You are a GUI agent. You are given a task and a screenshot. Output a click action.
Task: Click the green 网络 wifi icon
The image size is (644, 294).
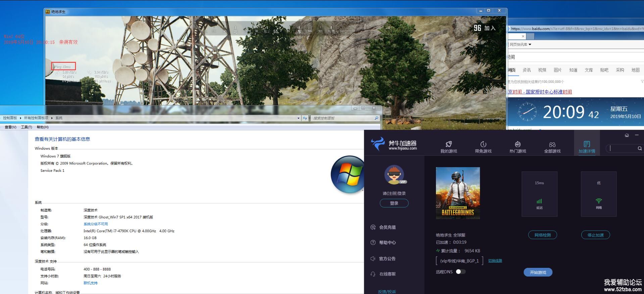[x=599, y=201]
